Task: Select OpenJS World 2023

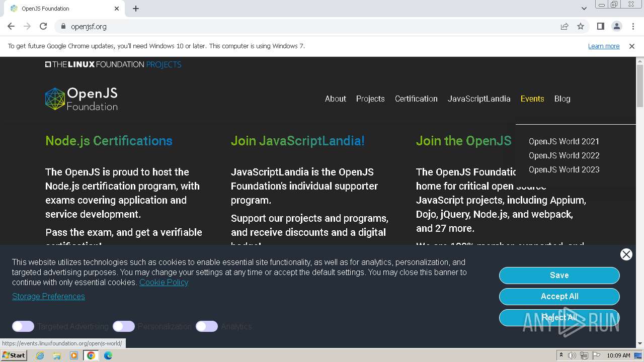Action: click(x=564, y=170)
